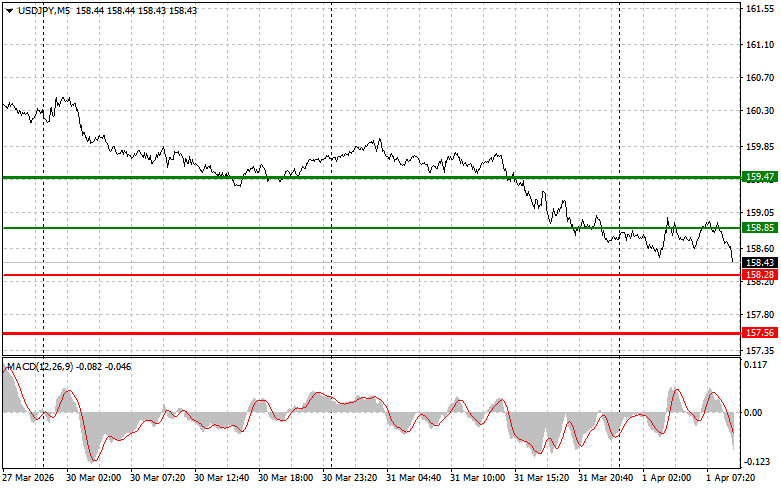Click the triangle arrow beside USDJPY,M5 title

pos(9,9)
